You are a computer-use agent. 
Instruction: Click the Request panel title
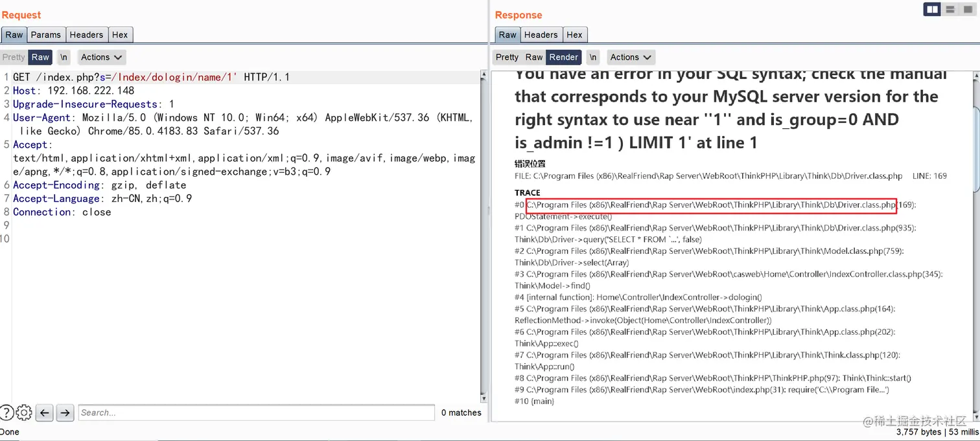[21, 15]
